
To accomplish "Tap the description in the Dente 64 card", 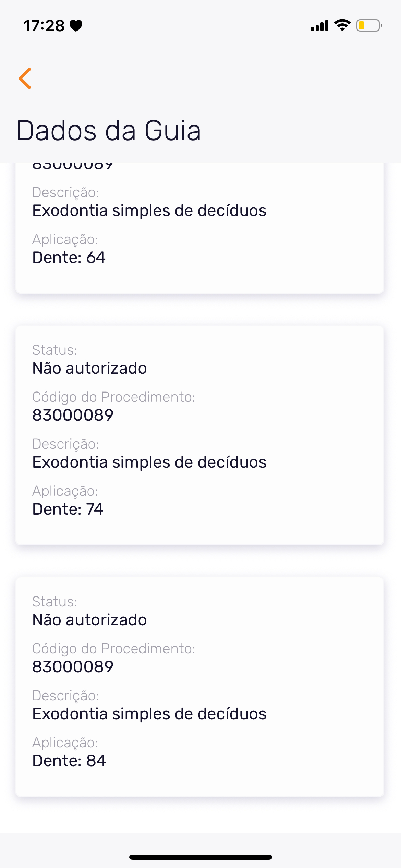I will tap(149, 210).
